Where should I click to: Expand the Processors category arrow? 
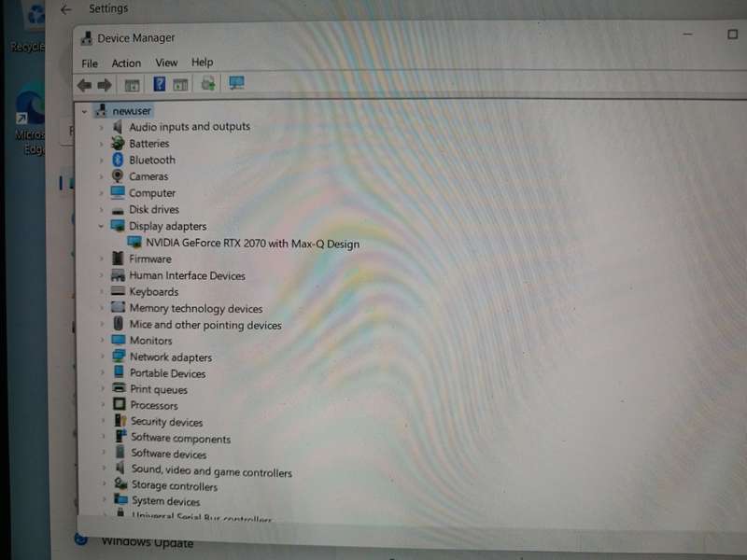(x=103, y=405)
